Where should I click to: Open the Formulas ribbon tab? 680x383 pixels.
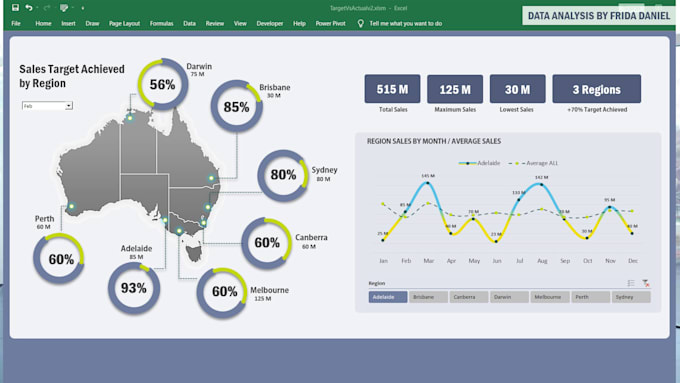tap(161, 23)
